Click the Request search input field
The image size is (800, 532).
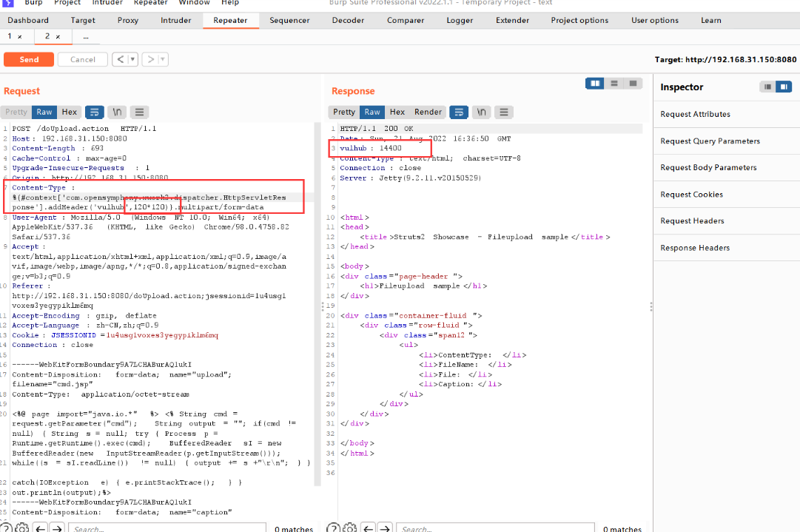167,528
